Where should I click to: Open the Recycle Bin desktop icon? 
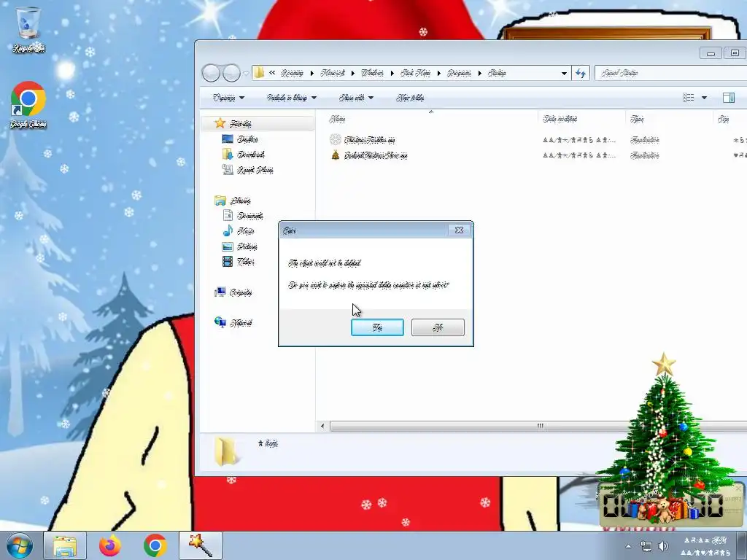click(28, 29)
